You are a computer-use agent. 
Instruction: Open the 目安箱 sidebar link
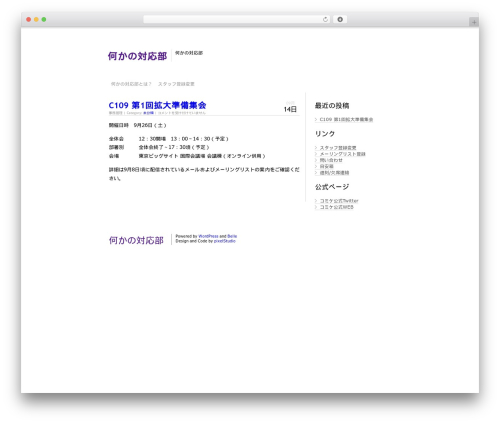tap(326, 166)
